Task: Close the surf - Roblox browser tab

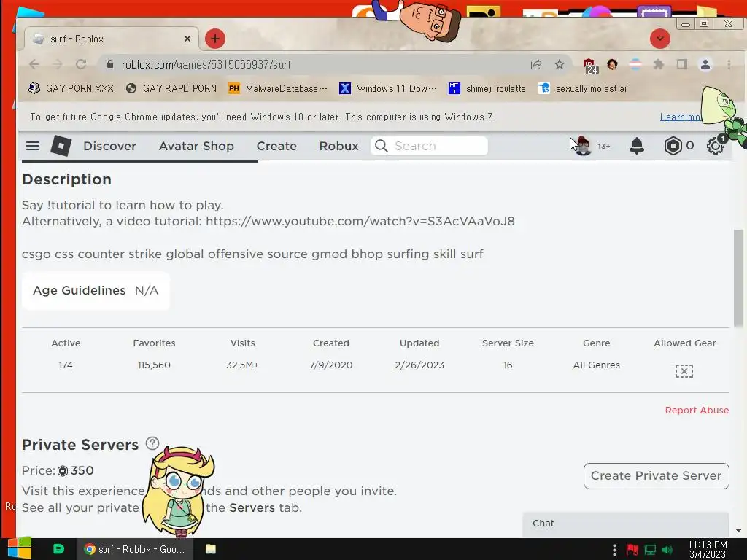Action: point(187,39)
